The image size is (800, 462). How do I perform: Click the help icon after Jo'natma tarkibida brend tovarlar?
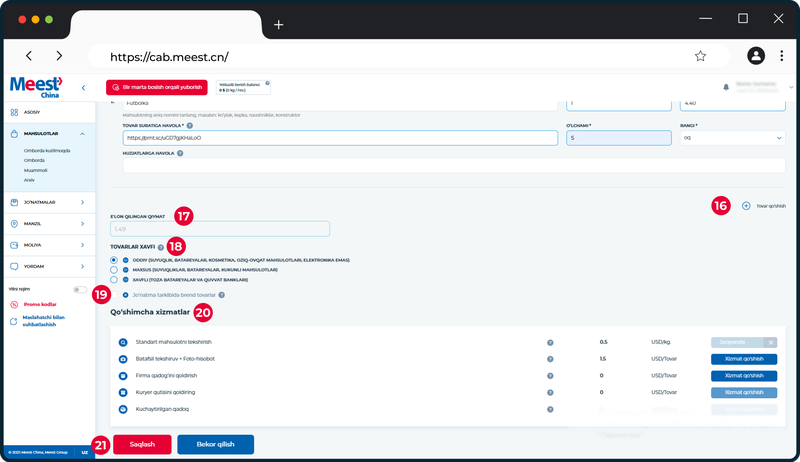221,295
